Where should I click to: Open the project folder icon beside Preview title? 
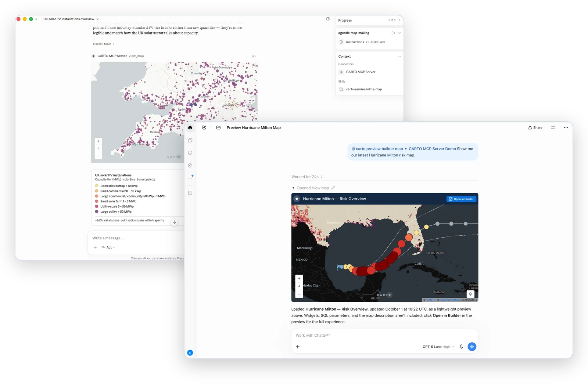point(218,128)
